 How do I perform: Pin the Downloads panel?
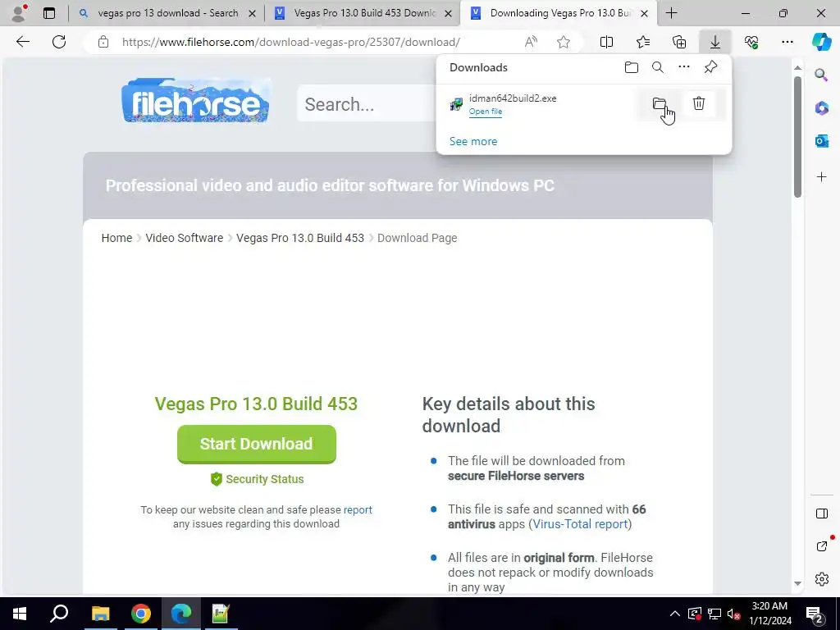(x=710, y=67)
